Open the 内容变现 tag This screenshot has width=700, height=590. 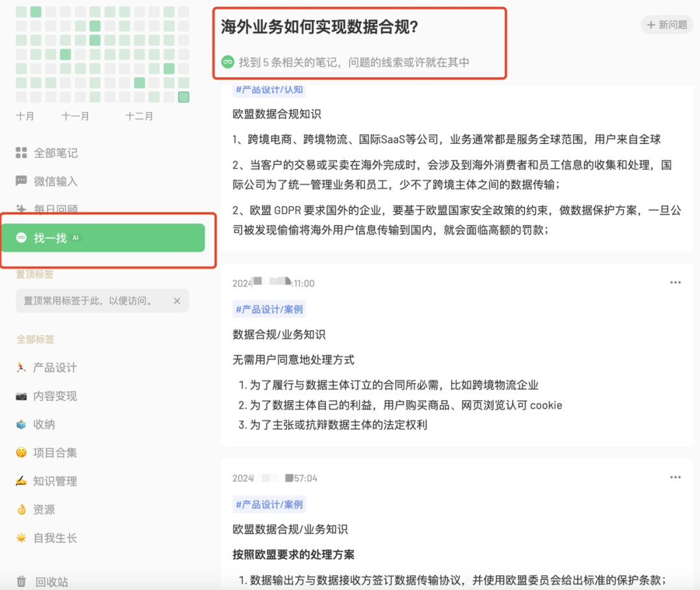[x=47, y=395]
